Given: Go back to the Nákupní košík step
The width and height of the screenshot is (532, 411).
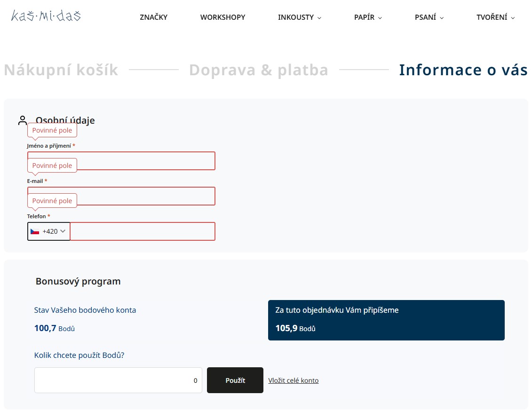Looking at the screenshot, I should click(61, 70).
